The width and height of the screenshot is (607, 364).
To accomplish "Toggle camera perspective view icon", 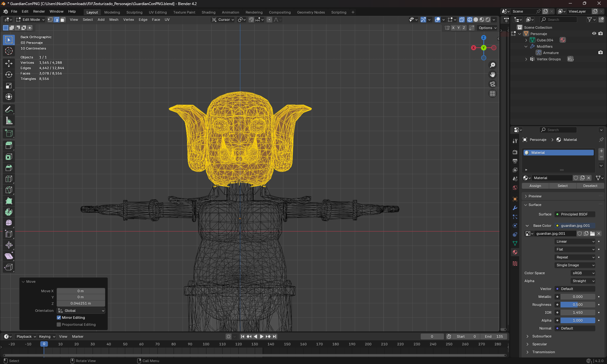I will tap(493, 84).
